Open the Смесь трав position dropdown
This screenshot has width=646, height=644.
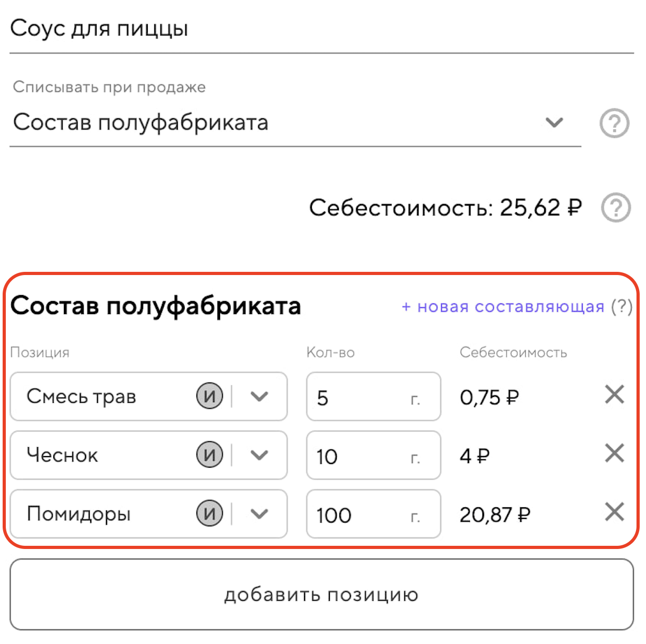(259, 396)
